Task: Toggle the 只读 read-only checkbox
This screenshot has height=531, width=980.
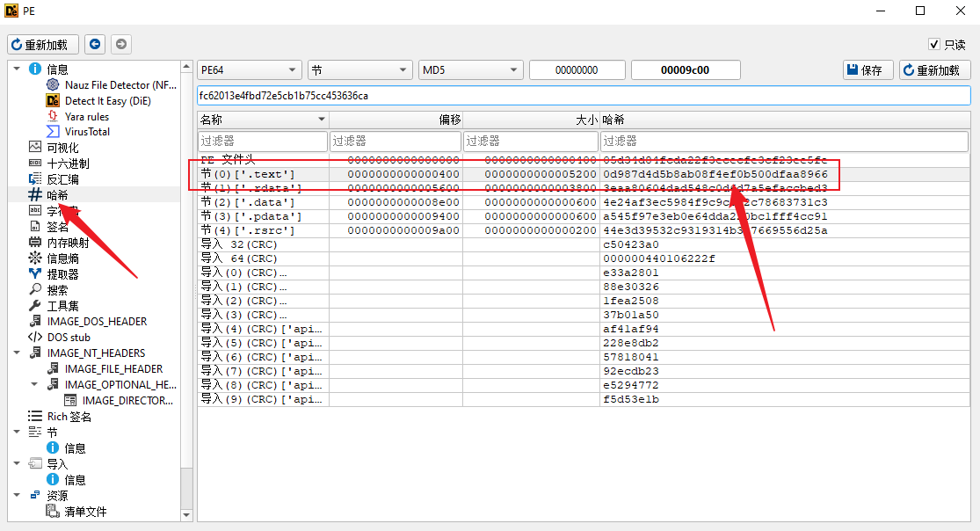Action: (x=934, y=45)
